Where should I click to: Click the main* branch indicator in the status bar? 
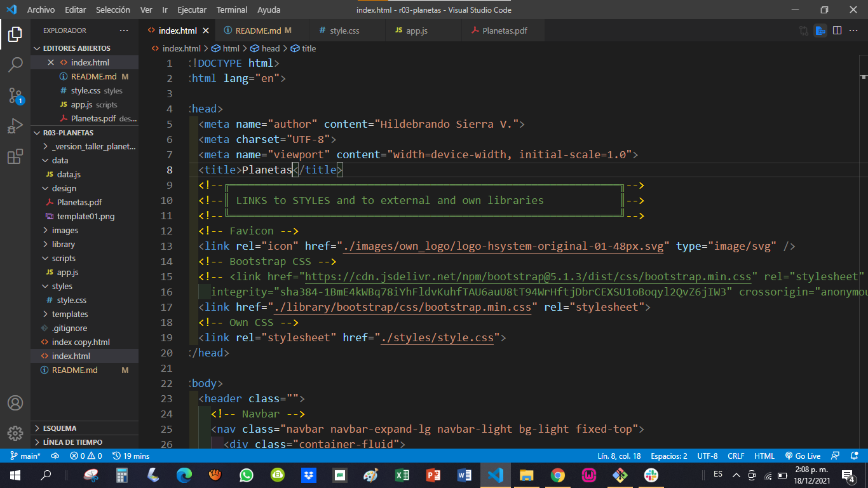(x=27, y=456)
